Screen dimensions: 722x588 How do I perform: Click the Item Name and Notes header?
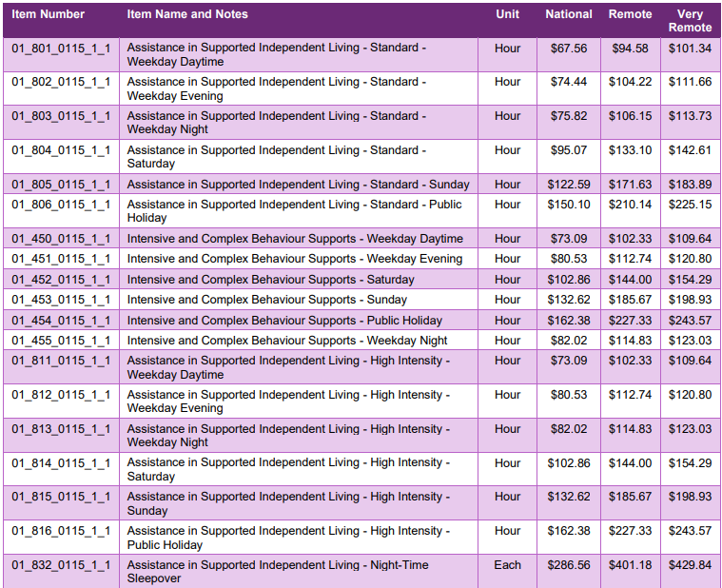(x=187, y=14)
